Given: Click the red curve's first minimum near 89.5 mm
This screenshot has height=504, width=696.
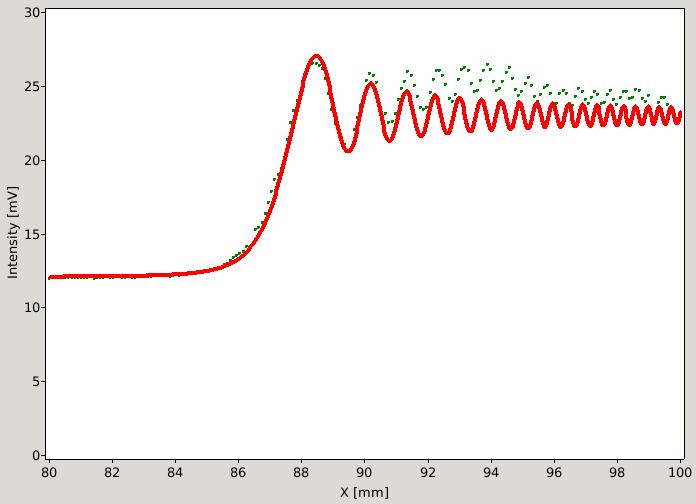Looking at the screenshot, I should click(348, 150).
